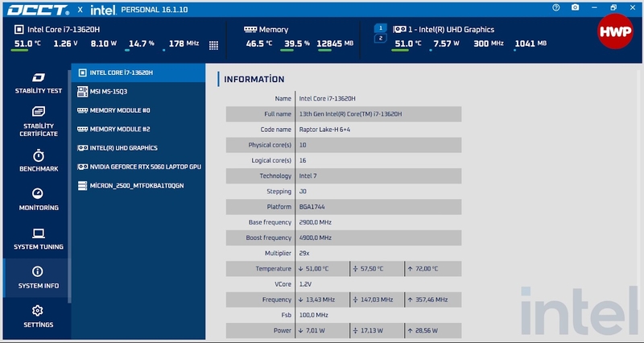Click minimum frequency value 13,43 MHz

(x=320, y=300)
